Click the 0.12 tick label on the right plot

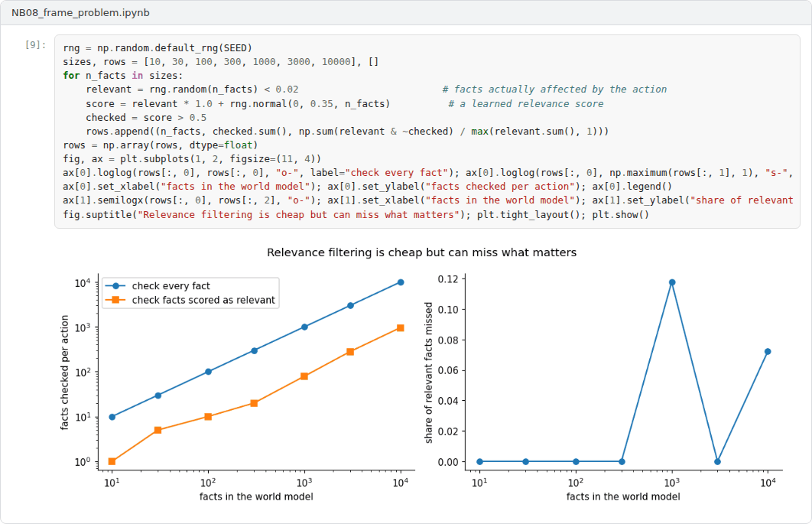pyautogui.click(x=448, y=279)
